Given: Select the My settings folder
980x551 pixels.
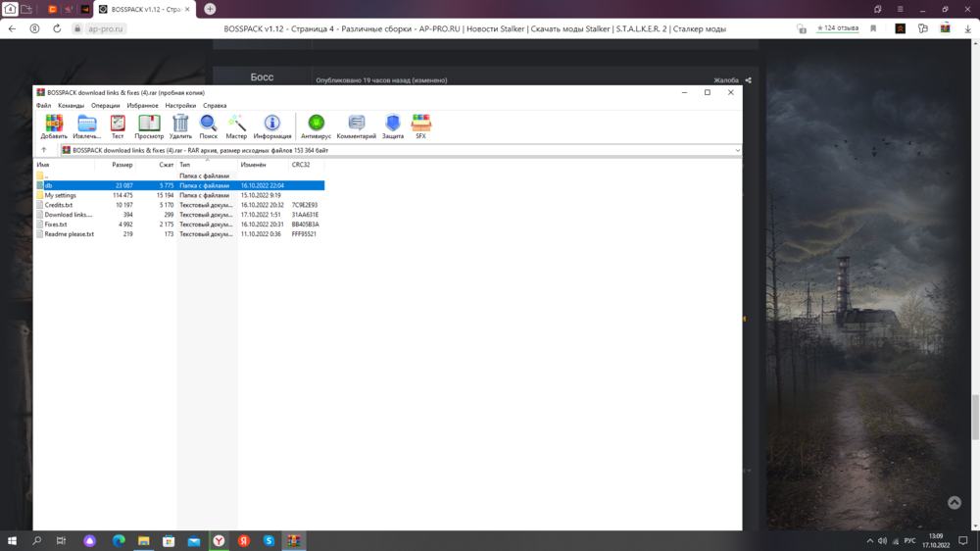Looking at the screenshot, I should [60, 195].
